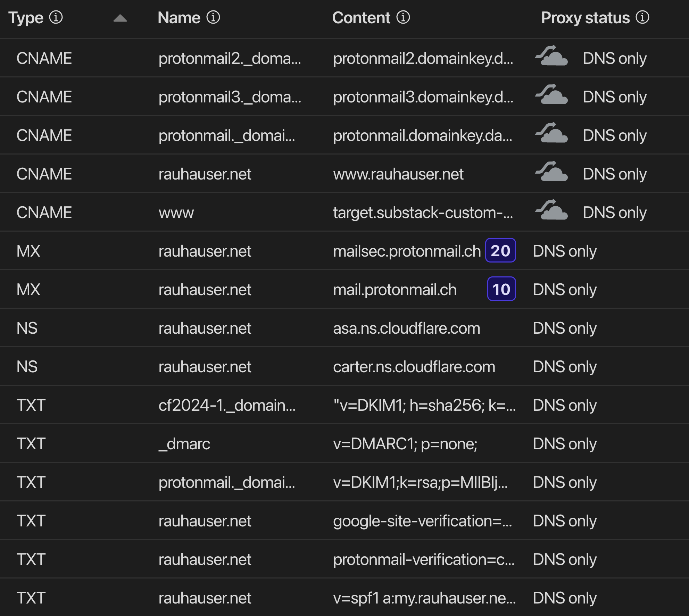Click the grey cloud icon in protonmail2 CNAME row
Viewport: 689px width, 616px height.
coord(551,56)
